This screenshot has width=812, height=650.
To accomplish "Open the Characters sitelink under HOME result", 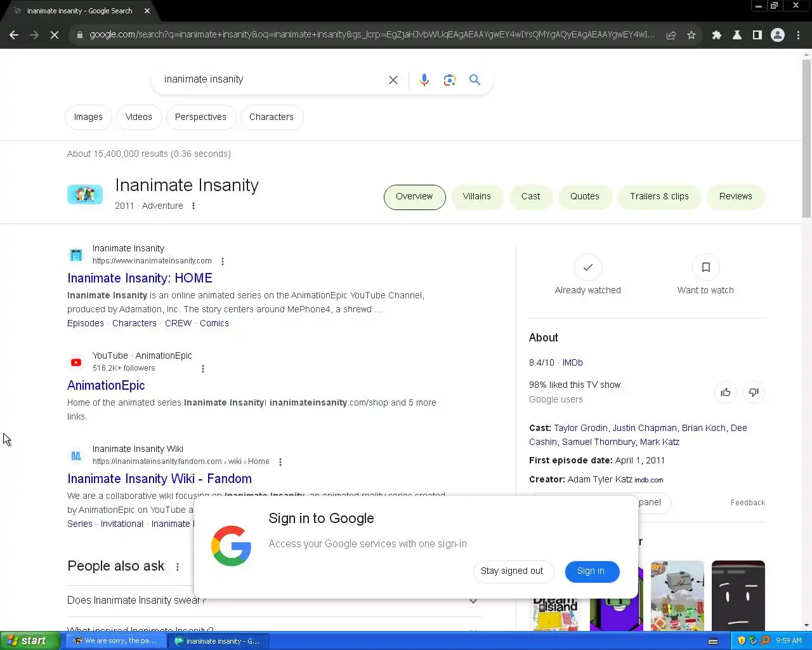I will point(134,324).
